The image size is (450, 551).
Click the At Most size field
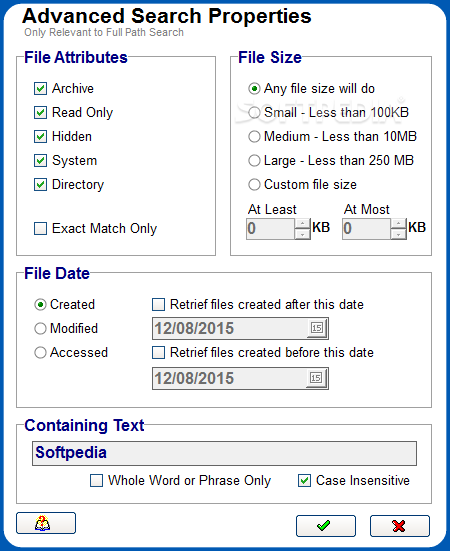point(366,229)
